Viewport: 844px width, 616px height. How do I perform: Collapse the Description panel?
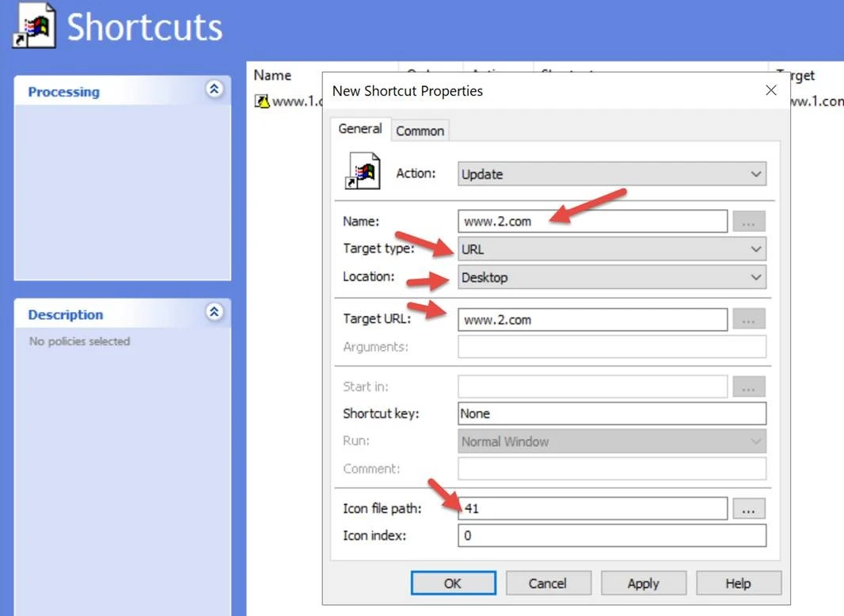coord(215,312)
